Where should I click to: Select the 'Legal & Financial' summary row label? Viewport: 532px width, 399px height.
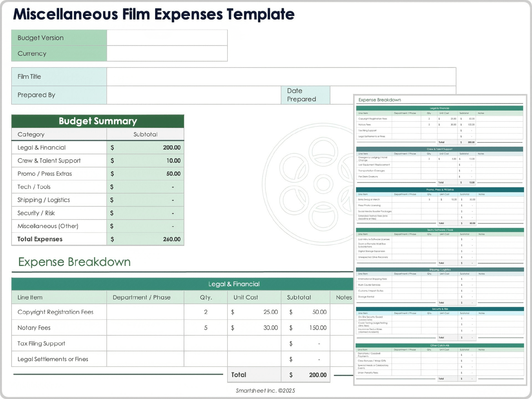tap(42, 148)
